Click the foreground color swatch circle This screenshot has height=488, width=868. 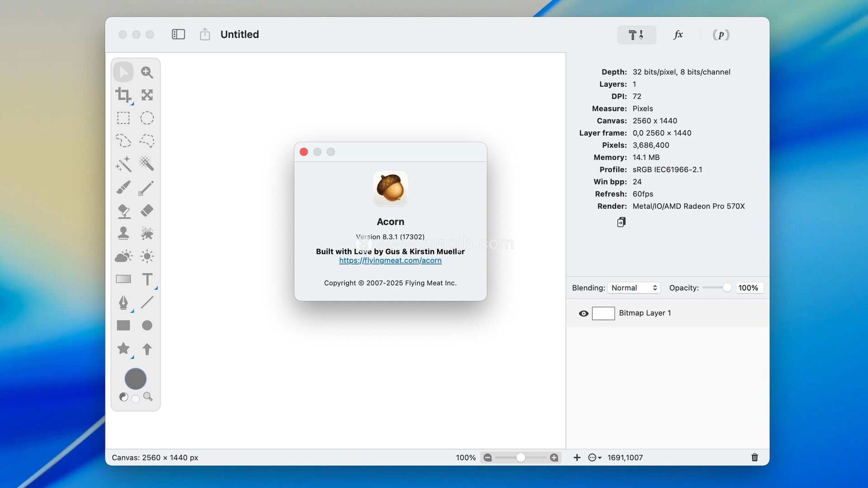135,379
